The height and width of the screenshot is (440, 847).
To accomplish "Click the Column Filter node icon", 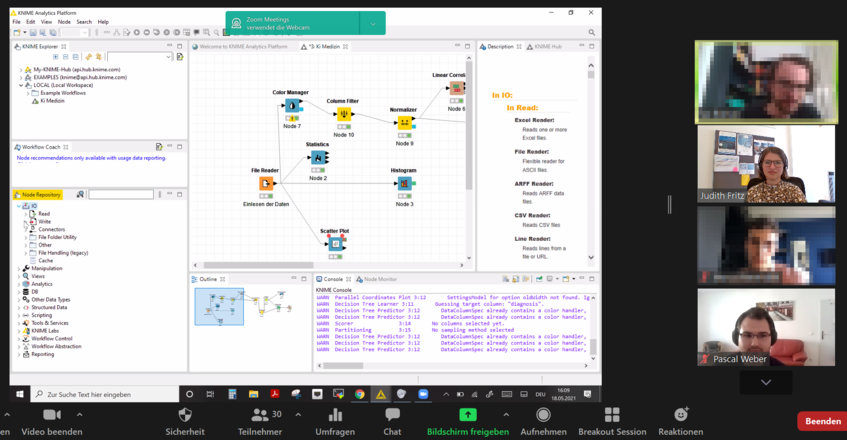I will (344, 114).
